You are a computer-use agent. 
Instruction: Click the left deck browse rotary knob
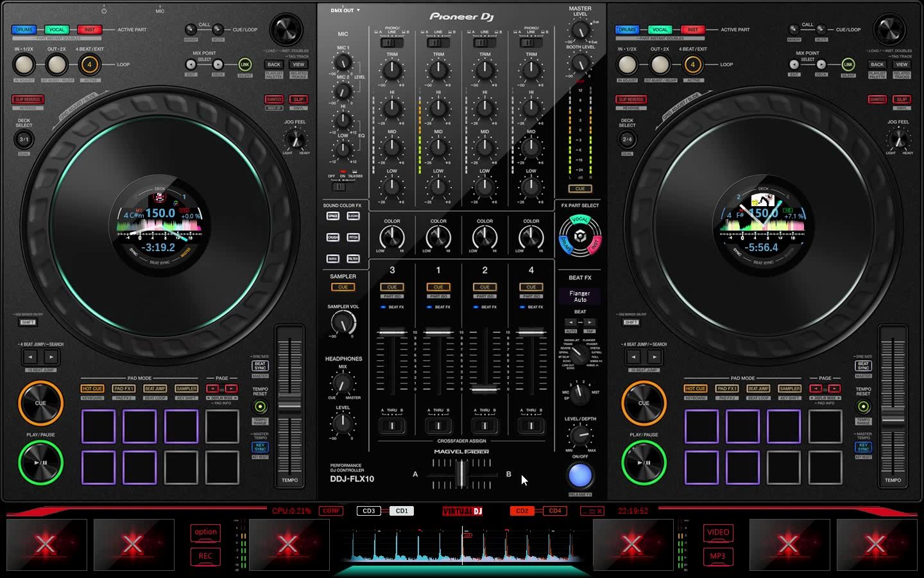click(x=286, y=30)
